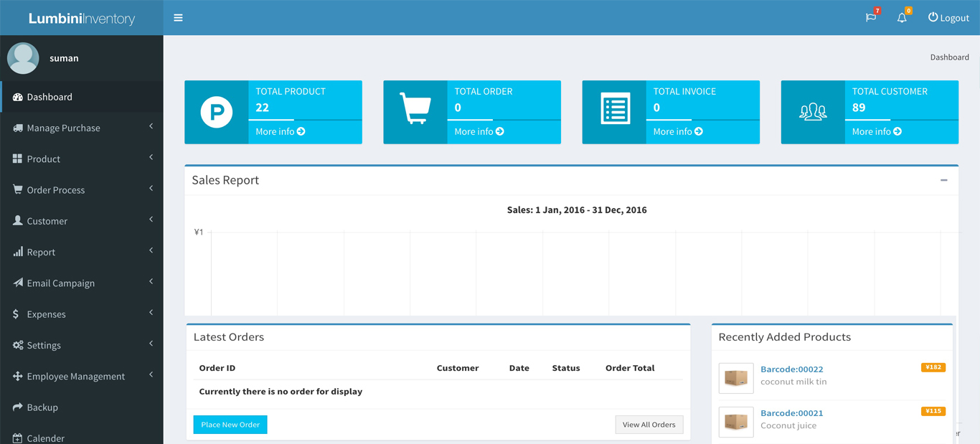Open the Dashboard menu item
The height and width of the screenshot is (444, 980).
50,97
